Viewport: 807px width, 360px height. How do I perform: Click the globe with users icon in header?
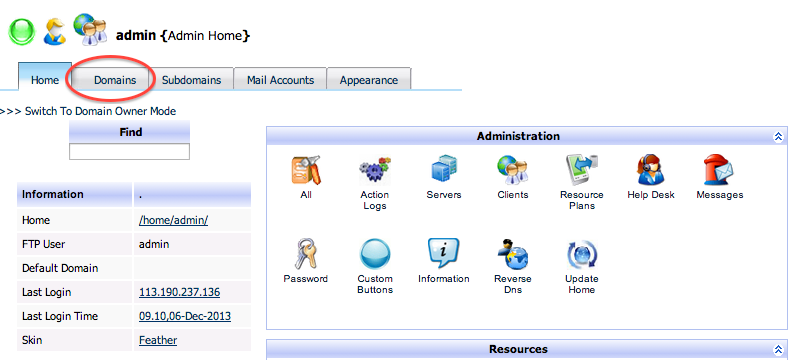click(x=90, y=29)
